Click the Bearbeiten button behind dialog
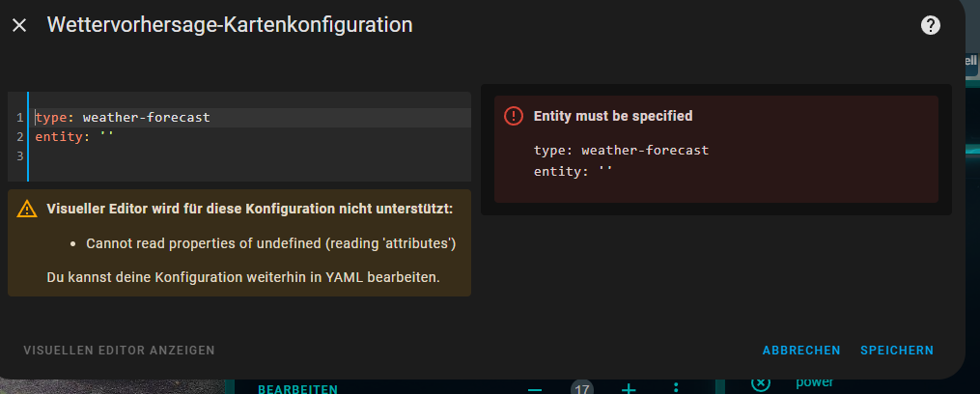 [297, 389]
